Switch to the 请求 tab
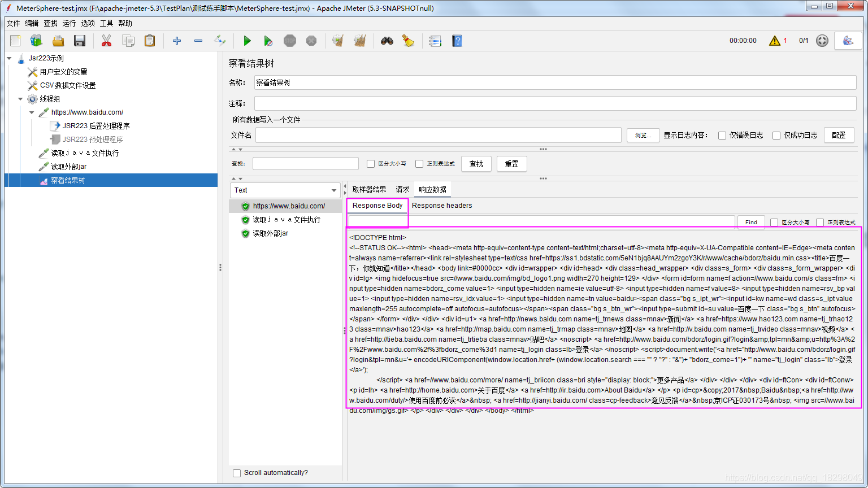This screenshot has width=868, height=488. click(402, 189)
